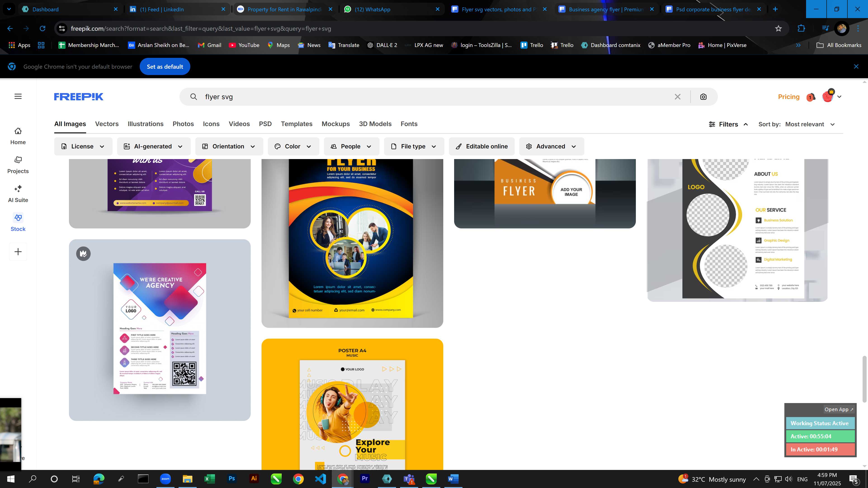Click Set as default button
This screenshot has width=868, height=488.
coord(165,67)
